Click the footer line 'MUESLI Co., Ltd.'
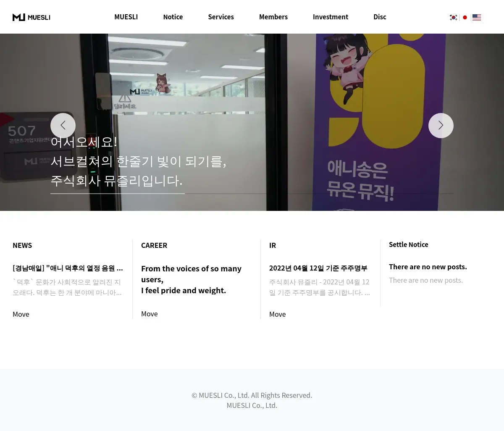 [252, 405]
